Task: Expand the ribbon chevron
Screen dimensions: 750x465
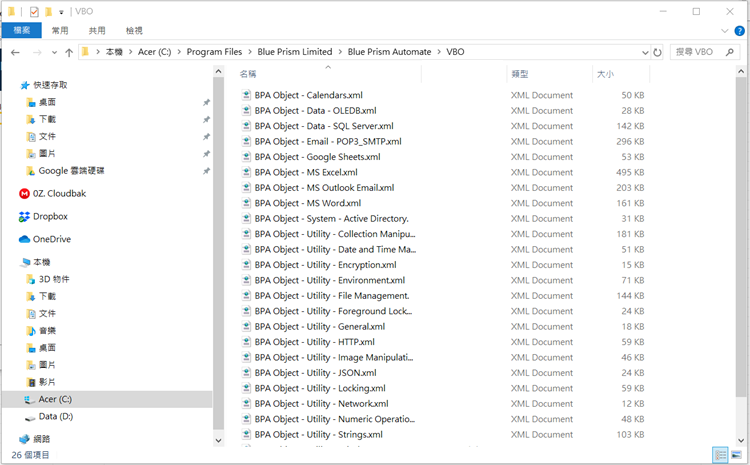Action: (724, 31)
